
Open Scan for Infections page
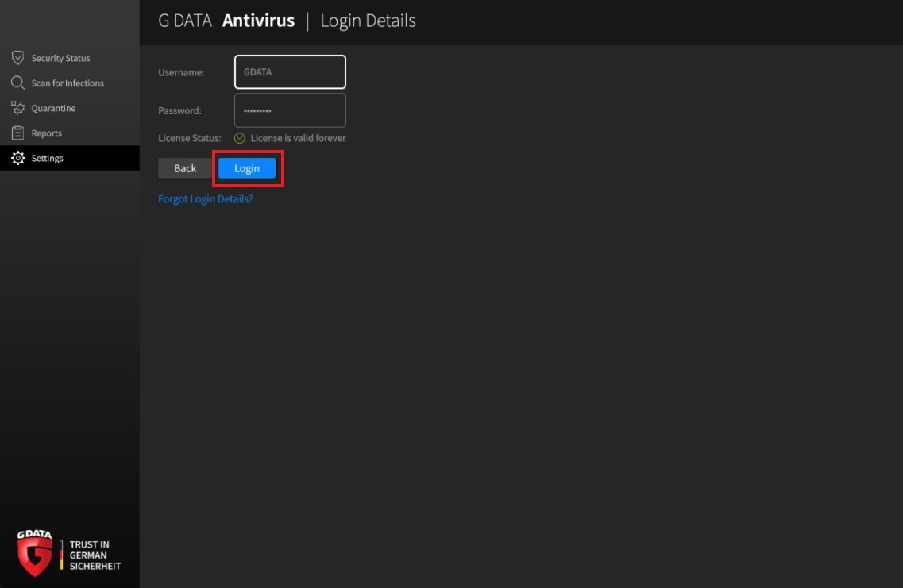pyautogui.click(x=70, y=83)
